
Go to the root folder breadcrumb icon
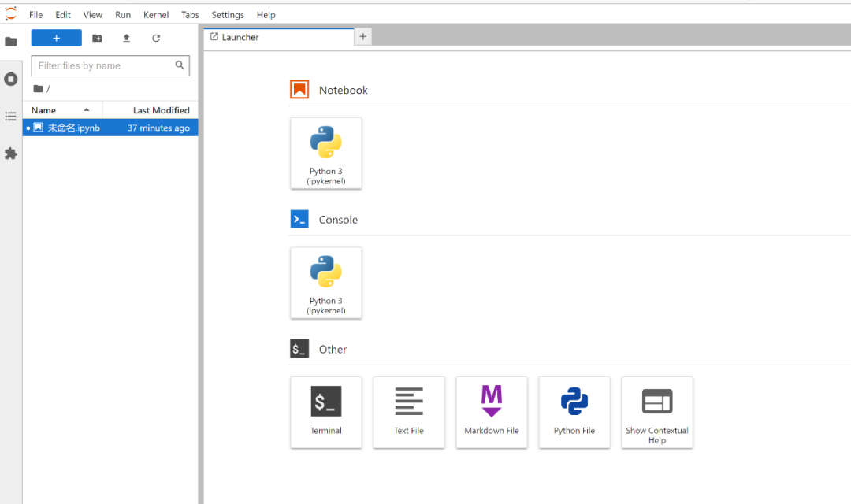coord(38,88)
